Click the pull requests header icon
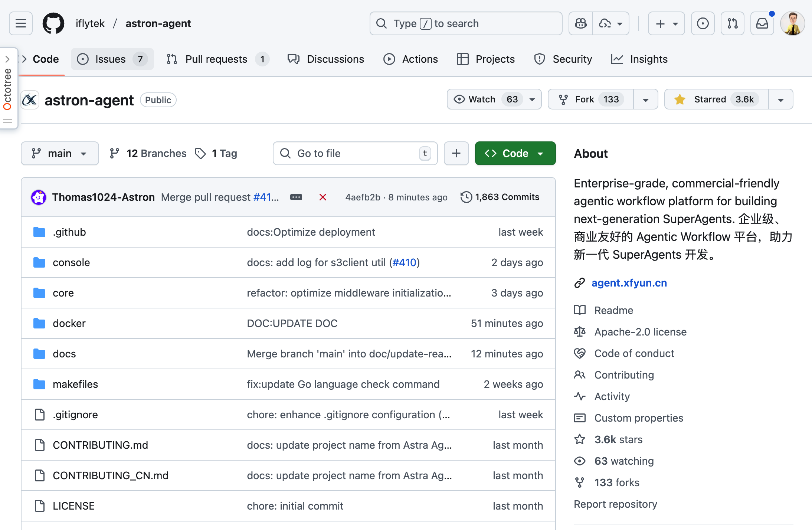 [x=732, y=23]
